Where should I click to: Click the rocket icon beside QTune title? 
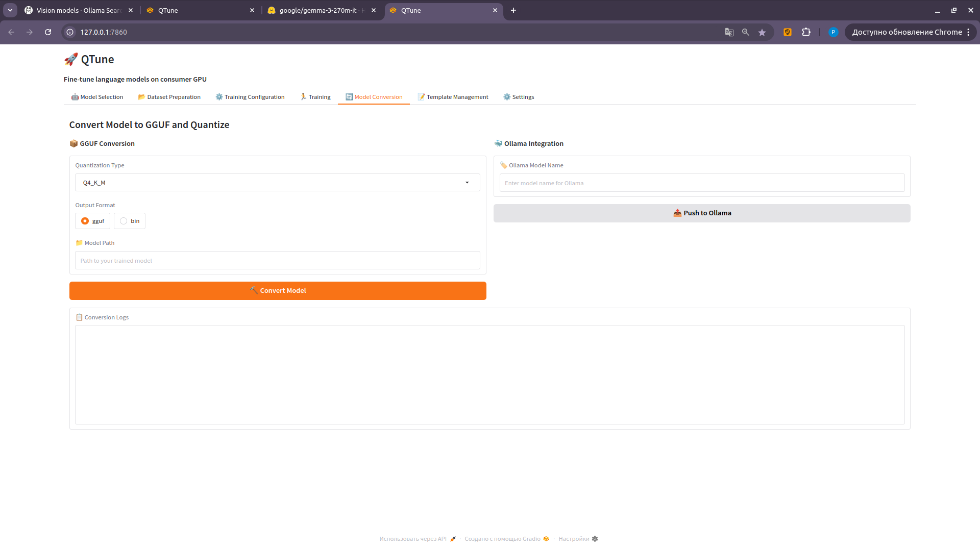click(71, 59)
